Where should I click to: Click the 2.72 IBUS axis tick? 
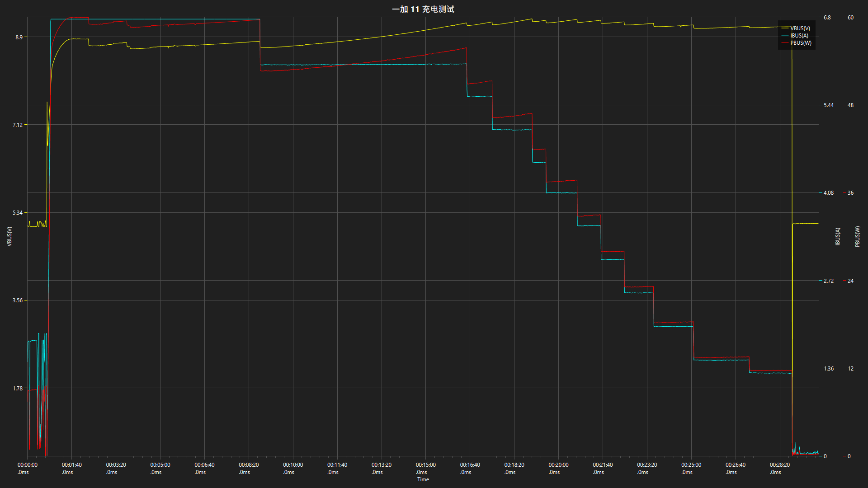pos(829,281)
